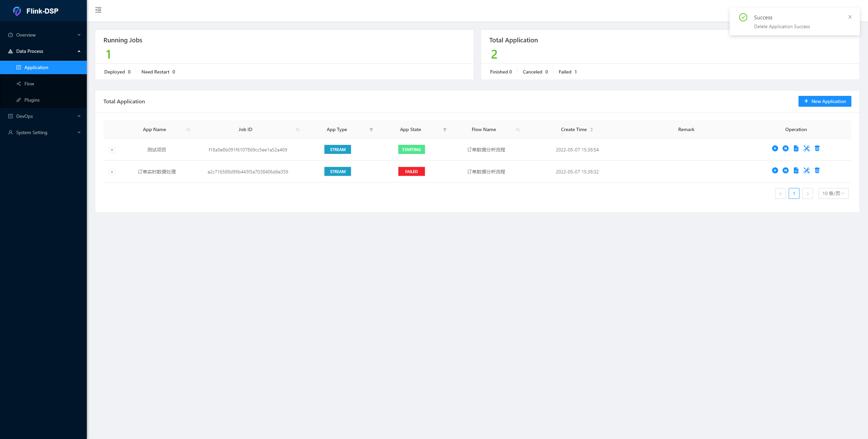Dismiss the Success notification
The width and height of the screenshot is (868, 439).
(850, 17)
